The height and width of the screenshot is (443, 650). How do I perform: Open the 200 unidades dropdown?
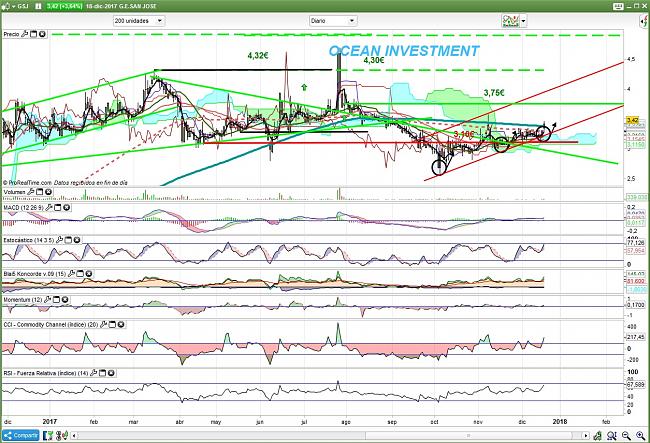point(139,21)
